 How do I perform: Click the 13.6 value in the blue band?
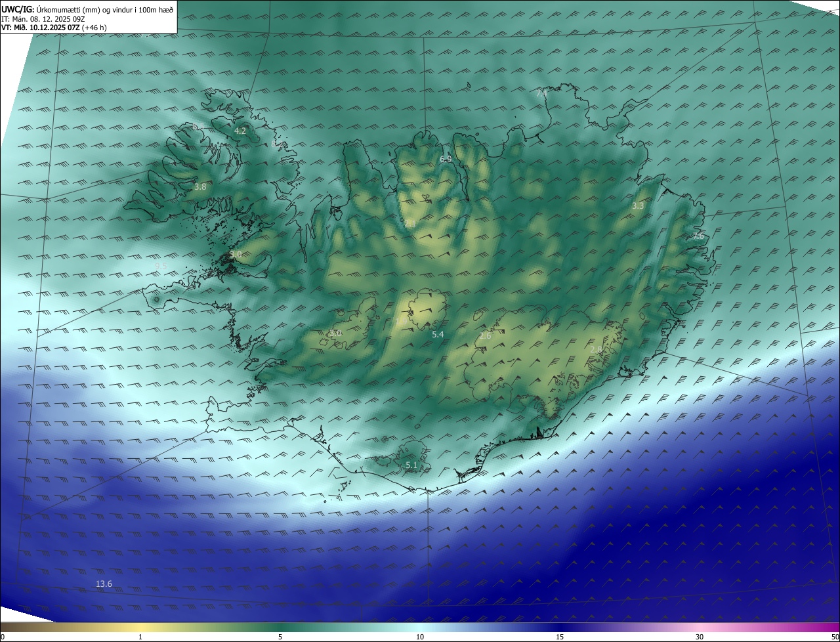[x=104, y=584]
